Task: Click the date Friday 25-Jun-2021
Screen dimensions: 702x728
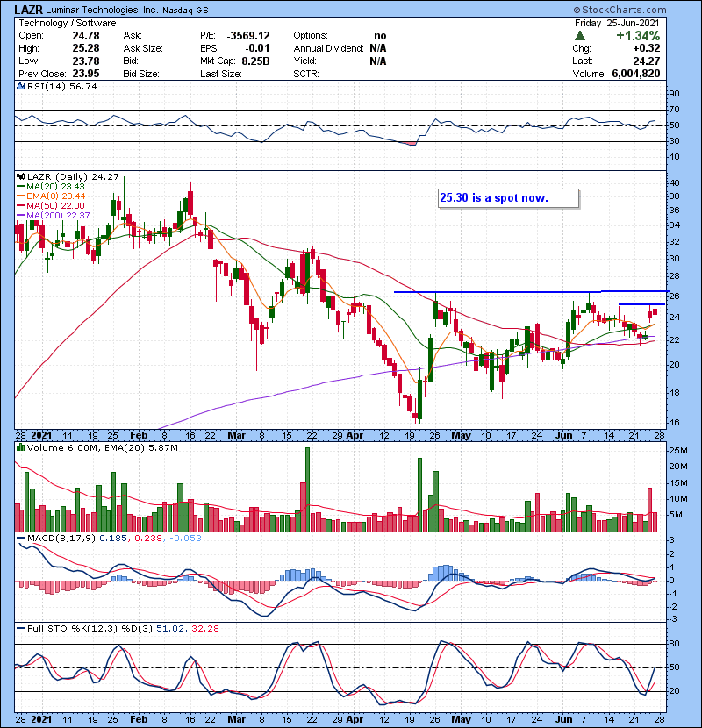Action: point(617,23)
